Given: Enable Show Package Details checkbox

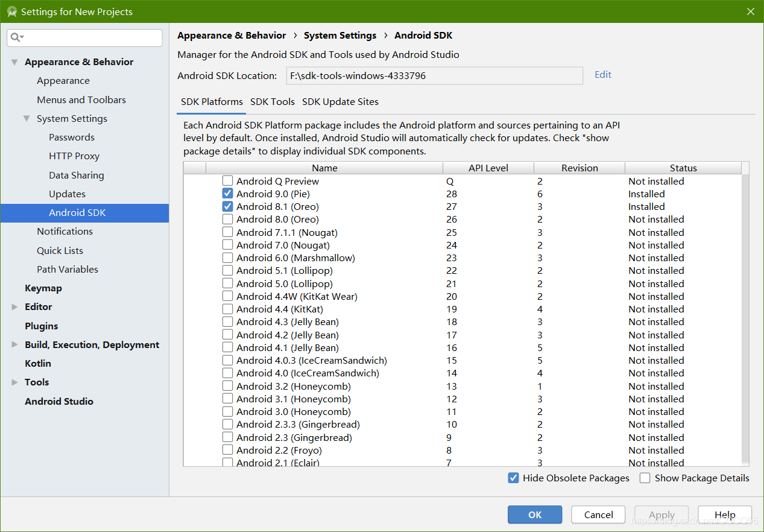Looking at the screenshot, I should (x=645, y=478).
